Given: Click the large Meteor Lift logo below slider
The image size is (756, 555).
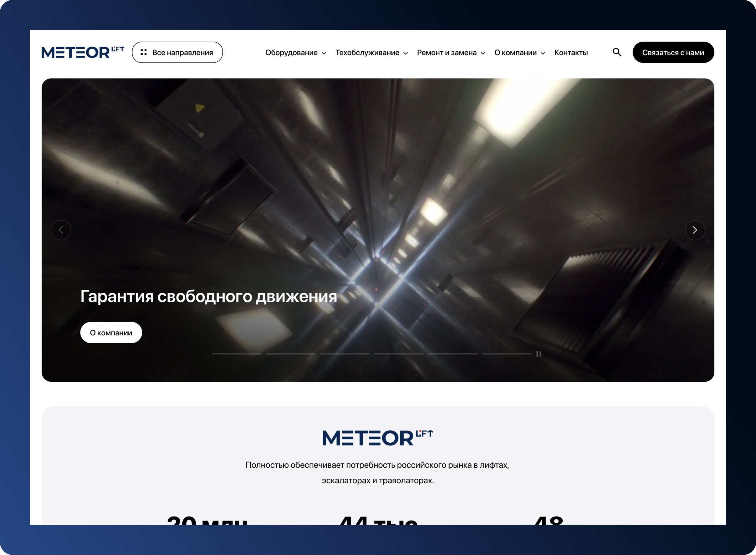Looking at the screenshot, I should 378,438.
